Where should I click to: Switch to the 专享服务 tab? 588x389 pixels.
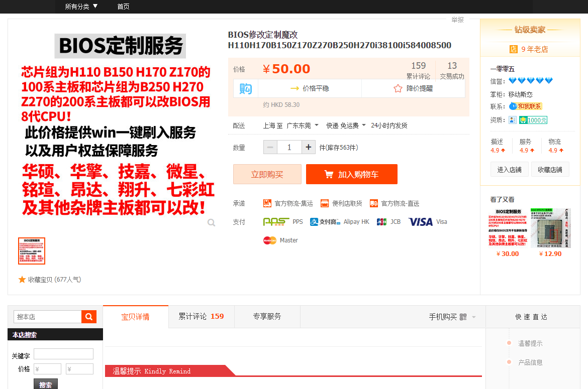tap(267, 317)
